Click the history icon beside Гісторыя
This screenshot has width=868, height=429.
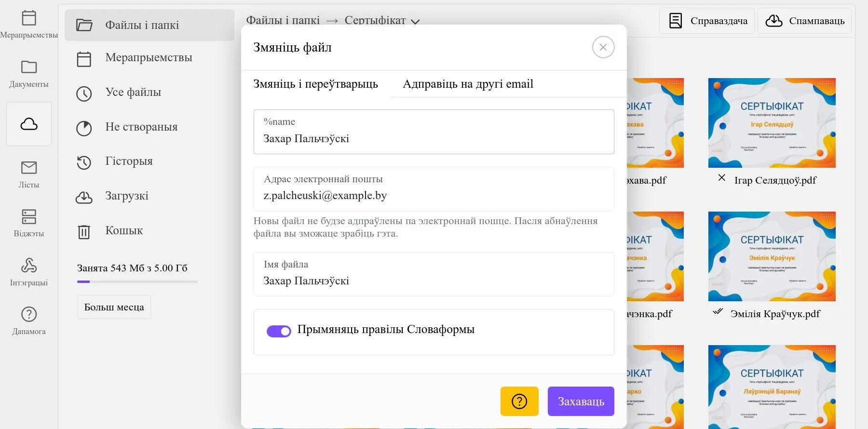tap(84, 162)
